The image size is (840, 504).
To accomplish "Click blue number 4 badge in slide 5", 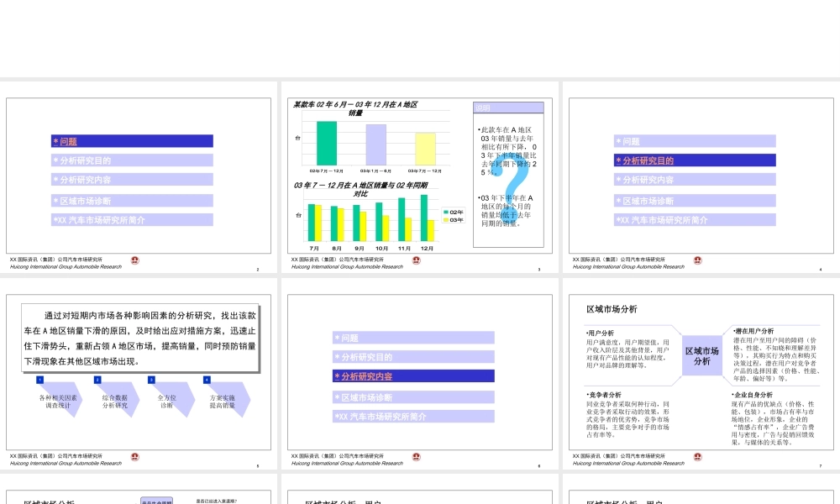I will point(207,380).
